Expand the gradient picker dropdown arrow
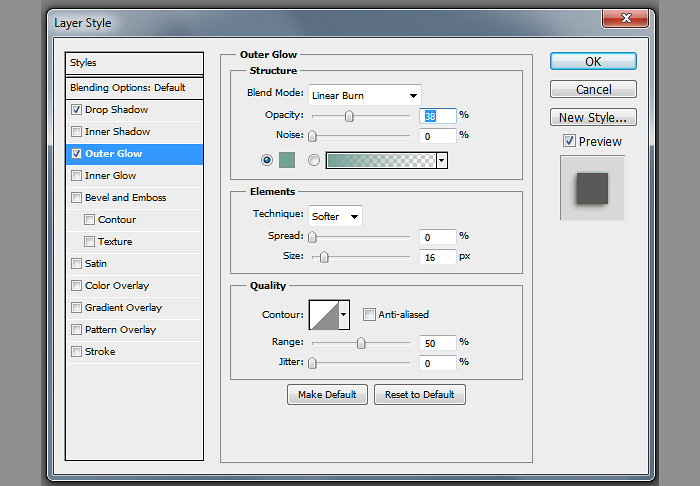Image resolution: width=700 pixels, height=486 pixels. pos(442,160)
